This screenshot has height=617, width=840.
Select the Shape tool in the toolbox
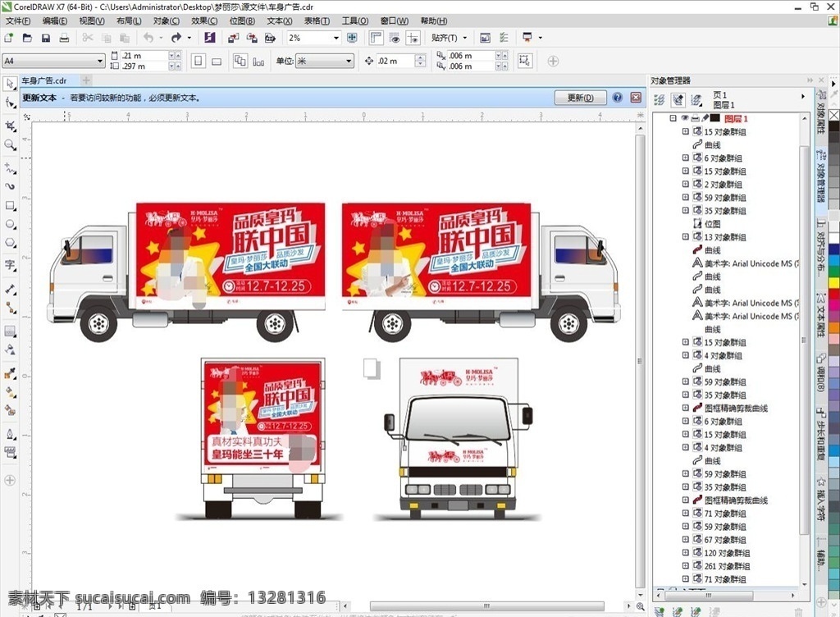click(x=10, y=103)
